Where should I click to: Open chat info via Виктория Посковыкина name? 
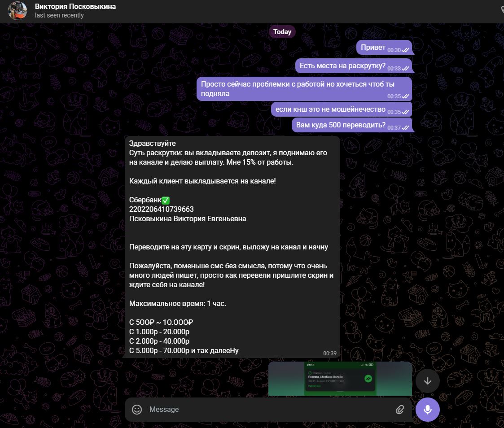coord(75,6)
